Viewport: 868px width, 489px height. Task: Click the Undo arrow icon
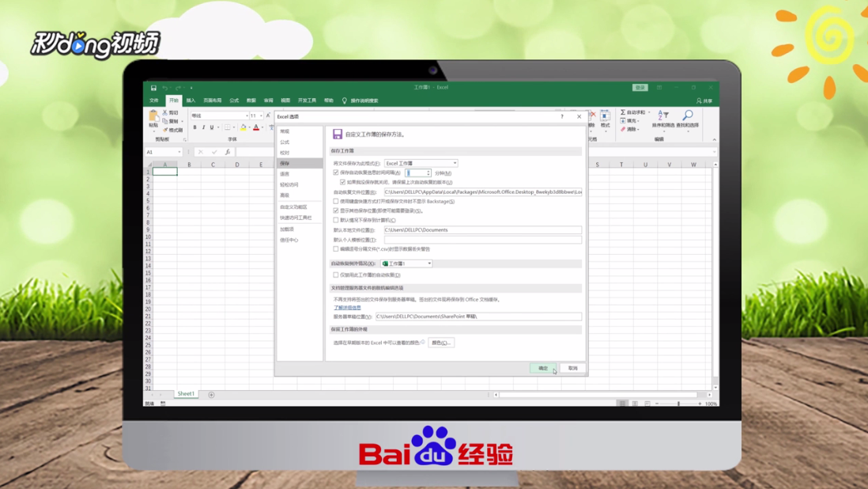(165, 88)
